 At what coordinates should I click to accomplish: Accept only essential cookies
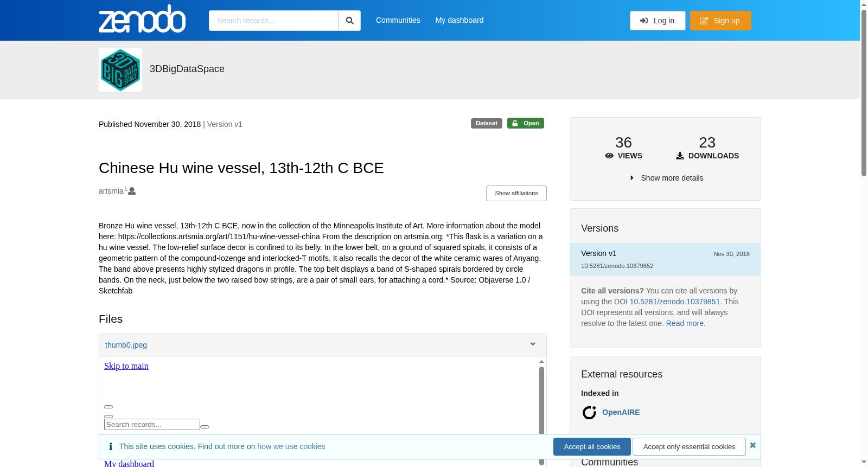[x=689, y=447]
